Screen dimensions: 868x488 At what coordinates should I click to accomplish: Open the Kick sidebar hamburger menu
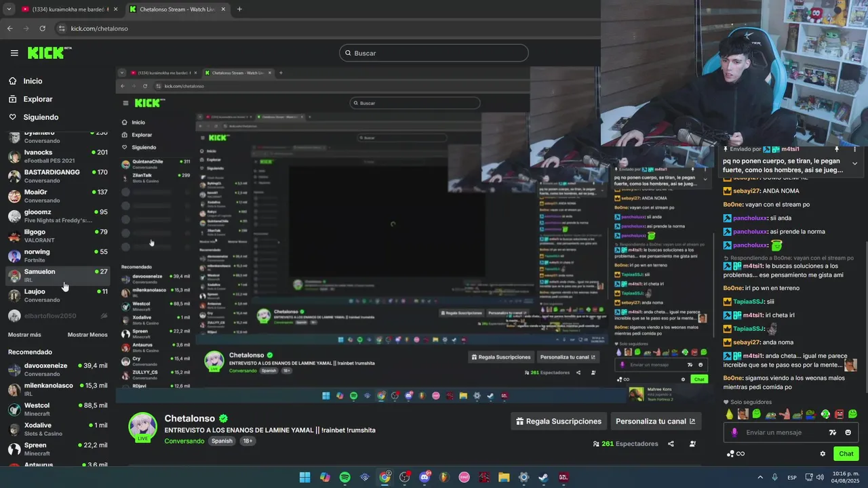14,53
